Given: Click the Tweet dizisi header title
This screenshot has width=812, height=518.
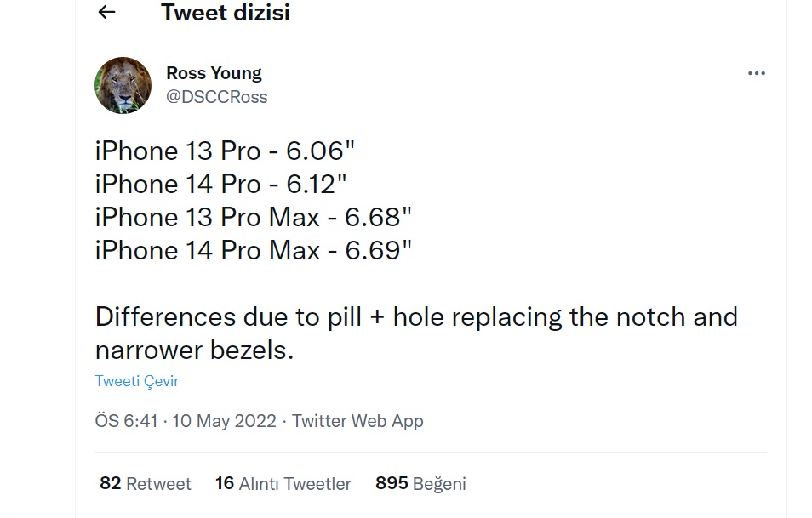Looking at the screenshot, I should coord(226,13).
